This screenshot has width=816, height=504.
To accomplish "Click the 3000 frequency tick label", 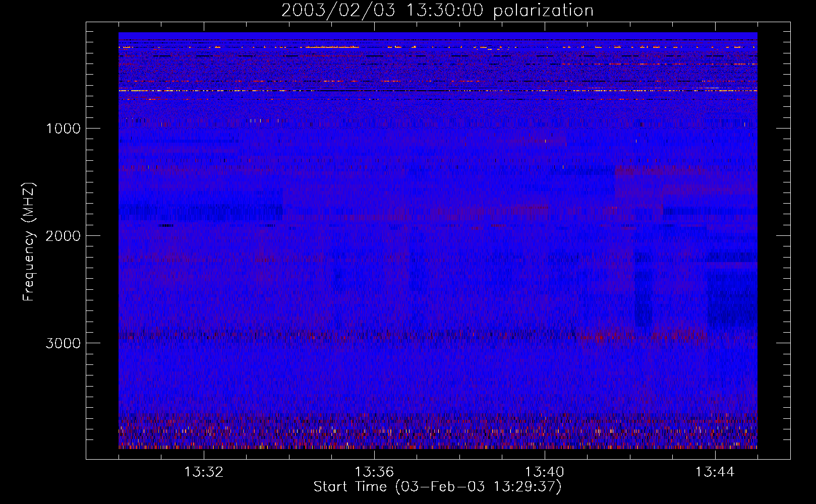I will tap(63, 343).
